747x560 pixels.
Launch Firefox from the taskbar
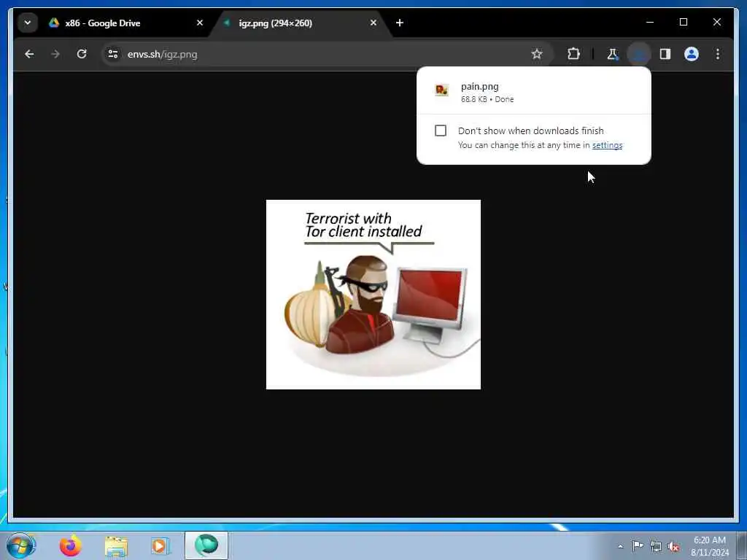point(71,545)
